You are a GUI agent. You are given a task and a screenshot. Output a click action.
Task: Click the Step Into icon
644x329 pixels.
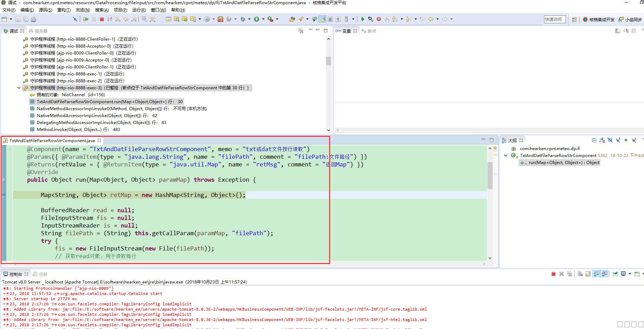click(118, 19)
